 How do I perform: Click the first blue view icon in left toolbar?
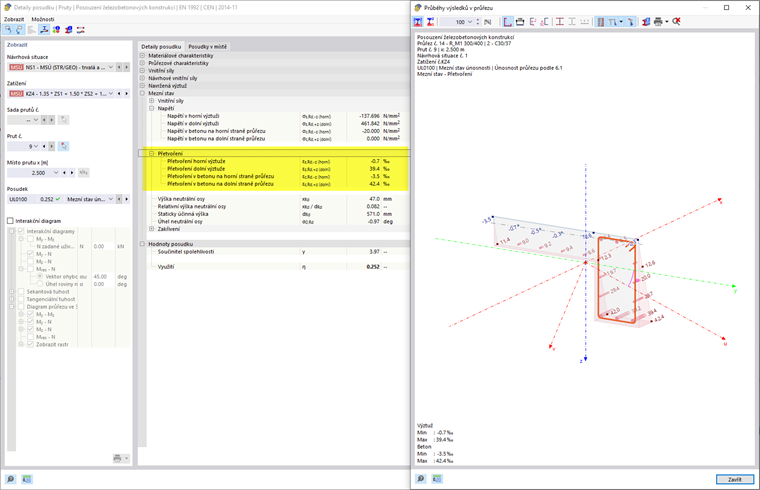[8, 30]
